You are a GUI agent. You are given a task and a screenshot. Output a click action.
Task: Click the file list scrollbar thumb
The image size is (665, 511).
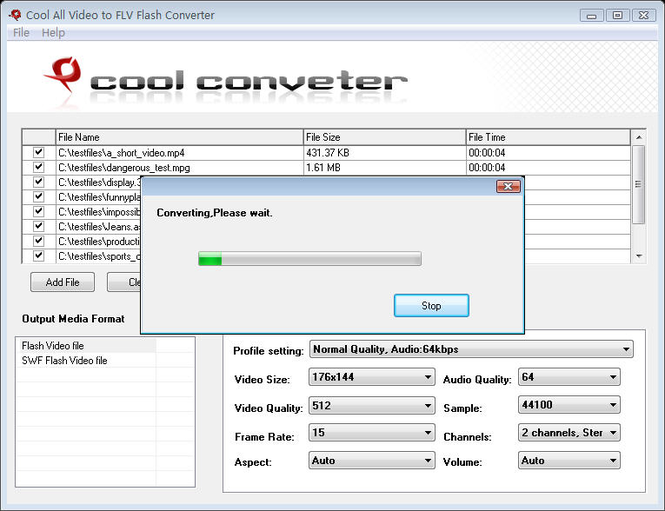(x=639, y=184)
